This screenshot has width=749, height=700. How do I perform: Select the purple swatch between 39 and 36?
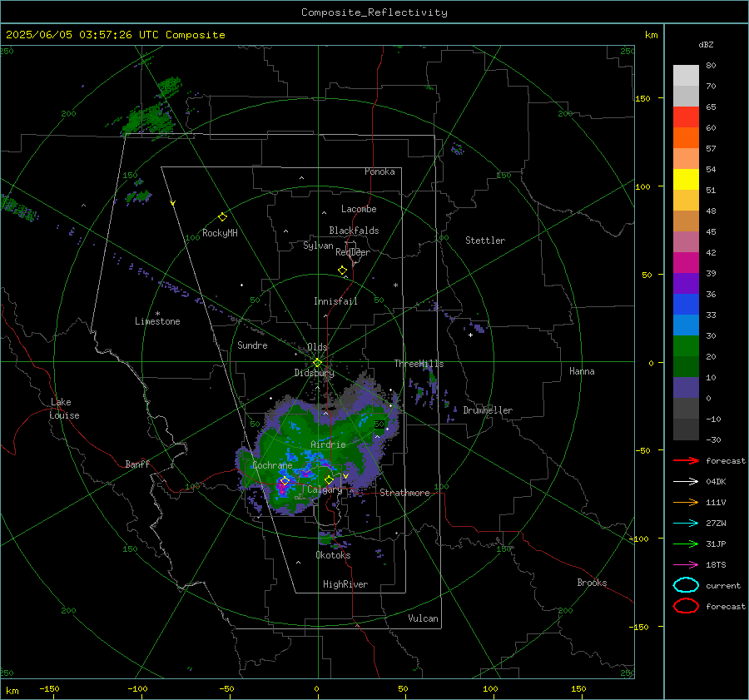pyautogui.click(x=686, y=284)
